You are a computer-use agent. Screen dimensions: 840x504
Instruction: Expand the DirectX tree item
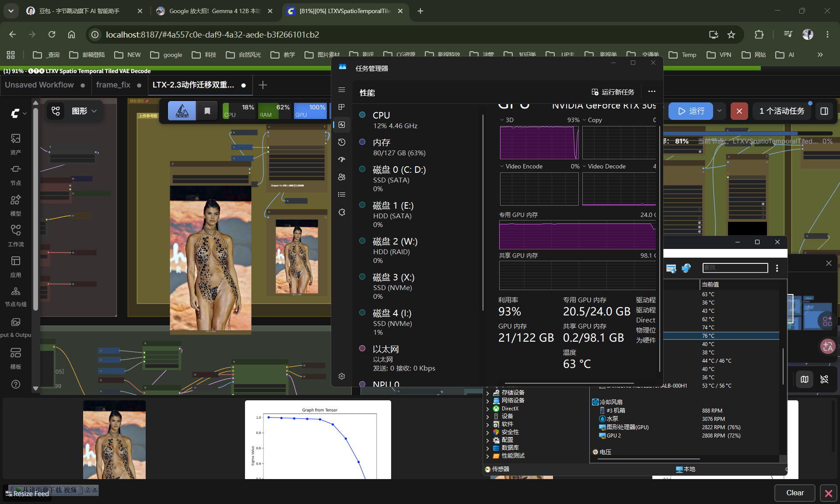click(488, 409)
